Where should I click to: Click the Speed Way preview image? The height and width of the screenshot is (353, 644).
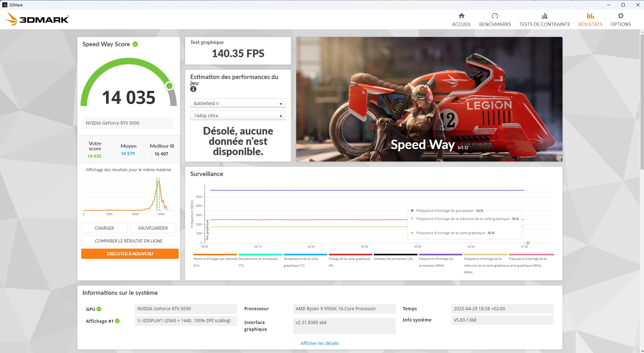[x=429, y=99]
